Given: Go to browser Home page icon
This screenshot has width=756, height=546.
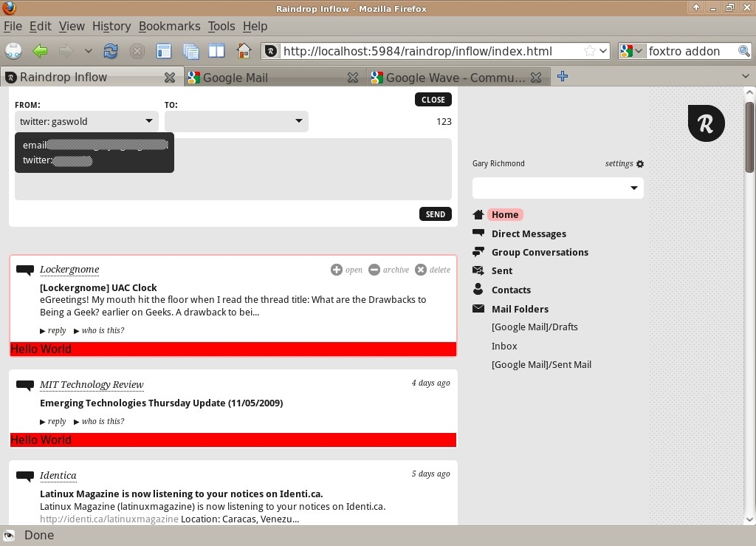Looking at the screenshot, I should coord(244,51).
